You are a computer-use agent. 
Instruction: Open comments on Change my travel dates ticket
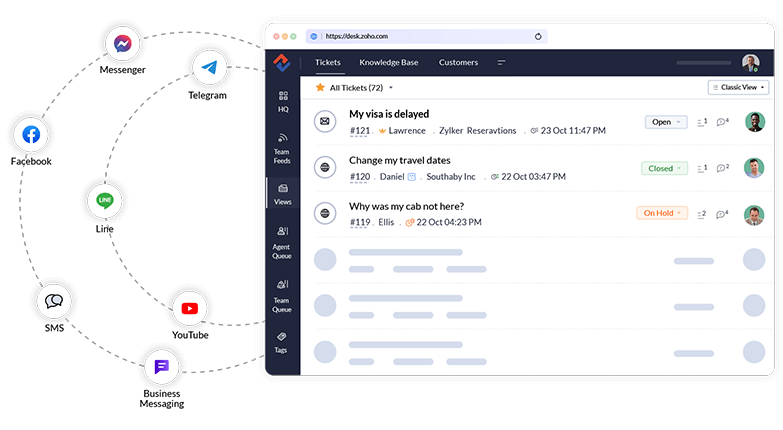tap(723, 168)
